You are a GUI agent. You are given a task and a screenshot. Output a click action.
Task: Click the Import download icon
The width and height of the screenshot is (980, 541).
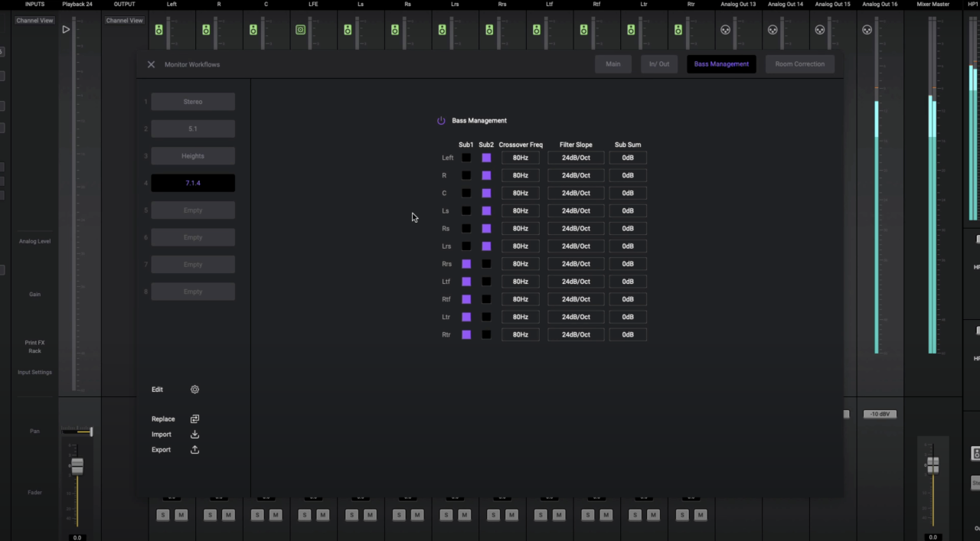(194, 435)
